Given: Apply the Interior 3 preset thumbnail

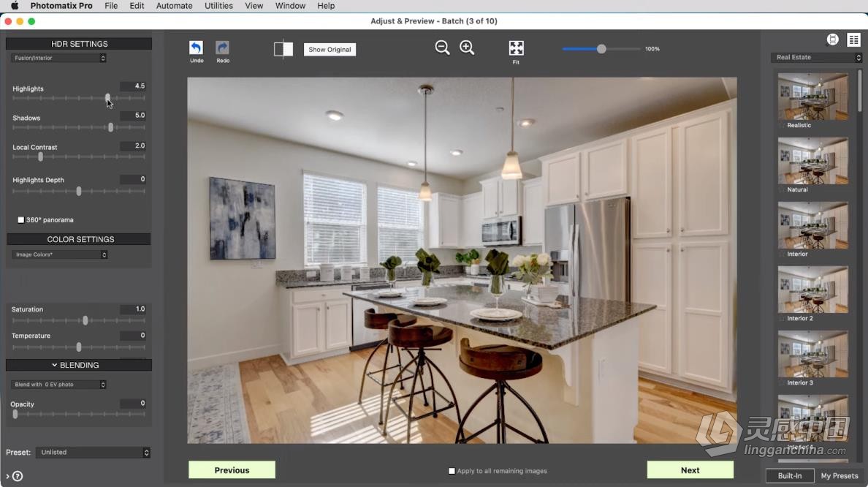Looking at the screenshot, I should [x=812, y=353].
